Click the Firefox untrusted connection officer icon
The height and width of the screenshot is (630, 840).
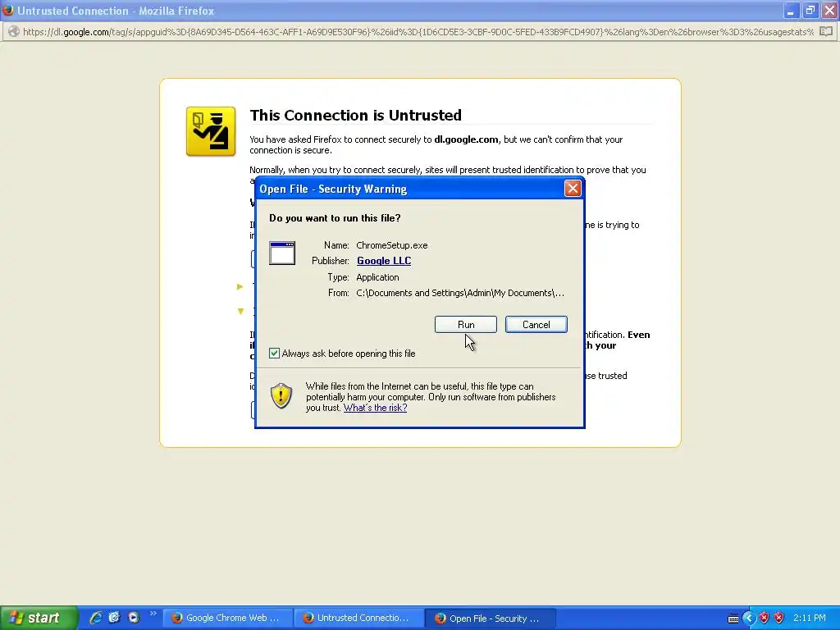211,131
